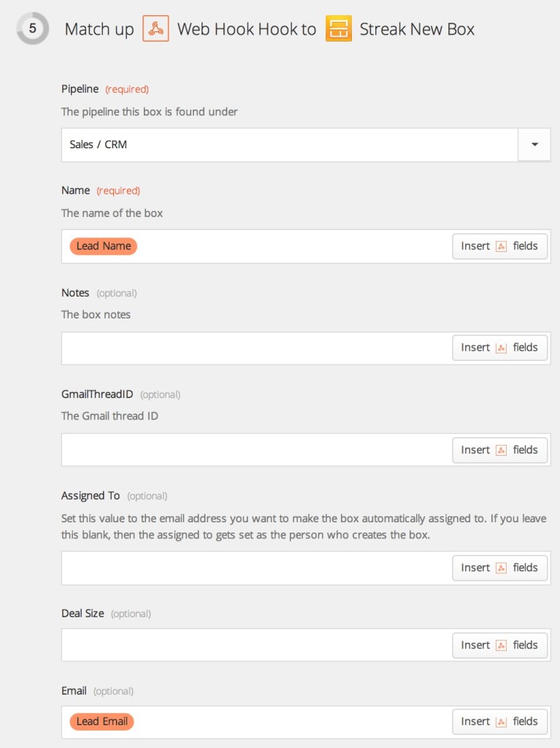Image resolution: width=560 pixels, height=748 pixels.
Task: Open the Pipeline dropdown arrow
Action: point(534,145)
